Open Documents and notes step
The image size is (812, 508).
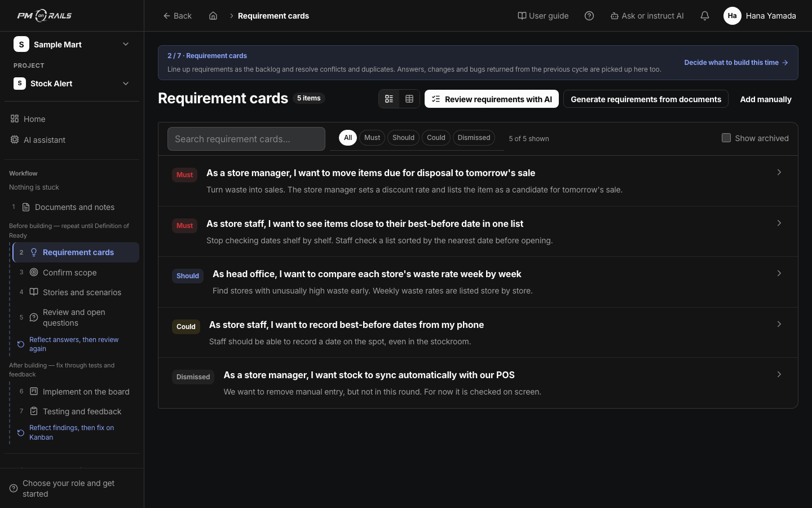pos(72,207)
